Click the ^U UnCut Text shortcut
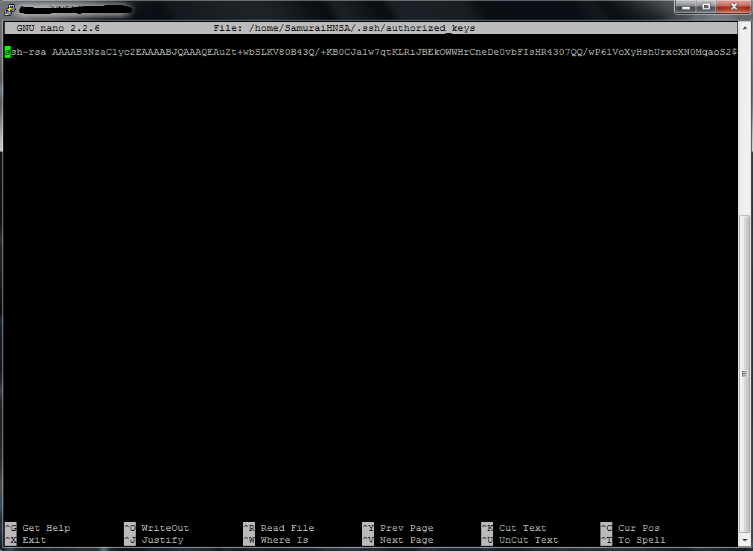The image size is (753, 551). point(520,539)
